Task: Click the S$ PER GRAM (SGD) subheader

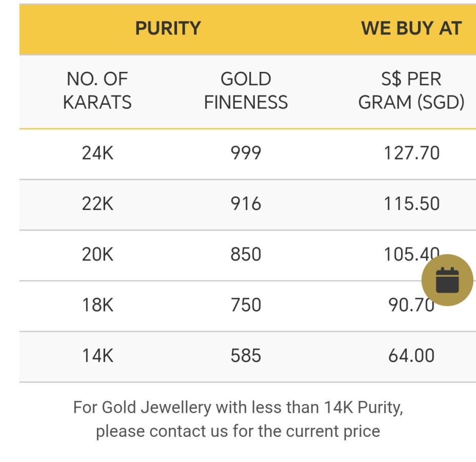Action: 411,91
